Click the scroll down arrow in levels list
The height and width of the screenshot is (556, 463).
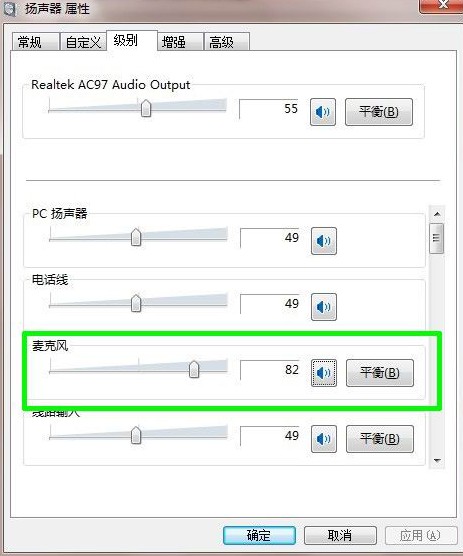(437, 460)
